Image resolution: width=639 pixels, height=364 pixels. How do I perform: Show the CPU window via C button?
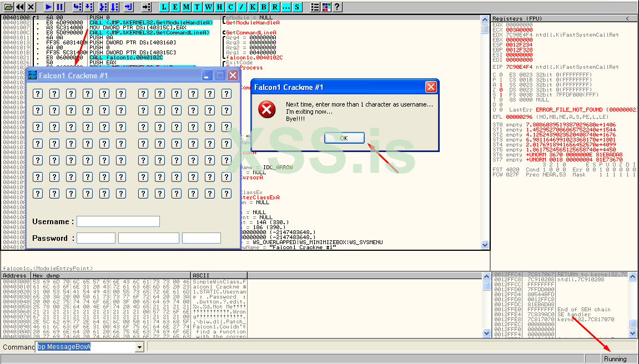230,7
